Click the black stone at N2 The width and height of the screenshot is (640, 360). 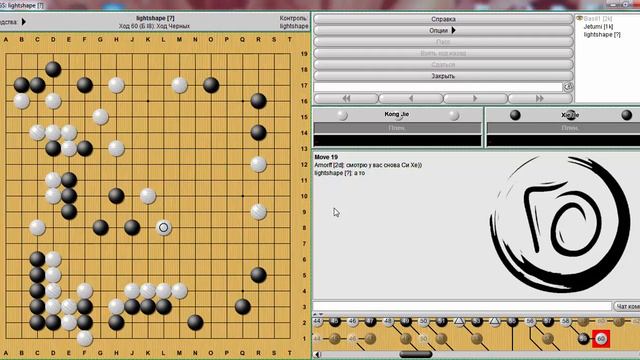pyautogui.click(x=195, y=322)
